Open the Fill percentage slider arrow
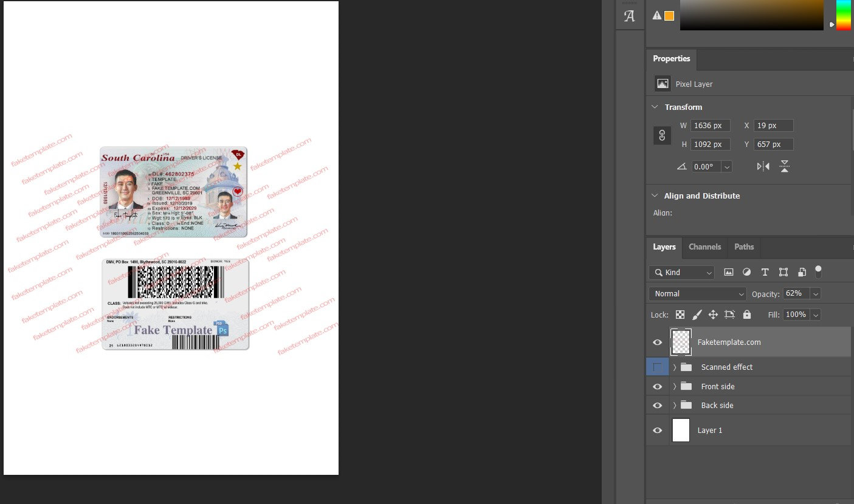Image resolution: width=854 pixels, height=504 pixels. coord(816,315)
